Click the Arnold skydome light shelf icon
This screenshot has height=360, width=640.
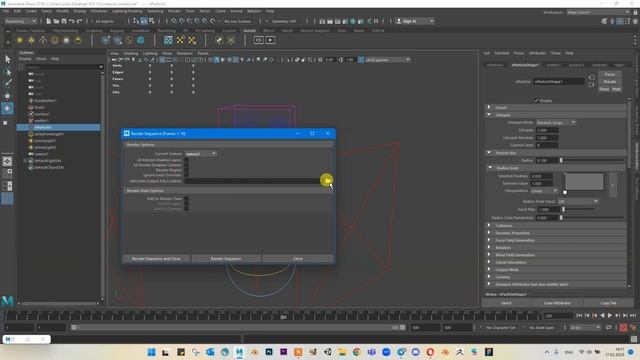(54, 40)
